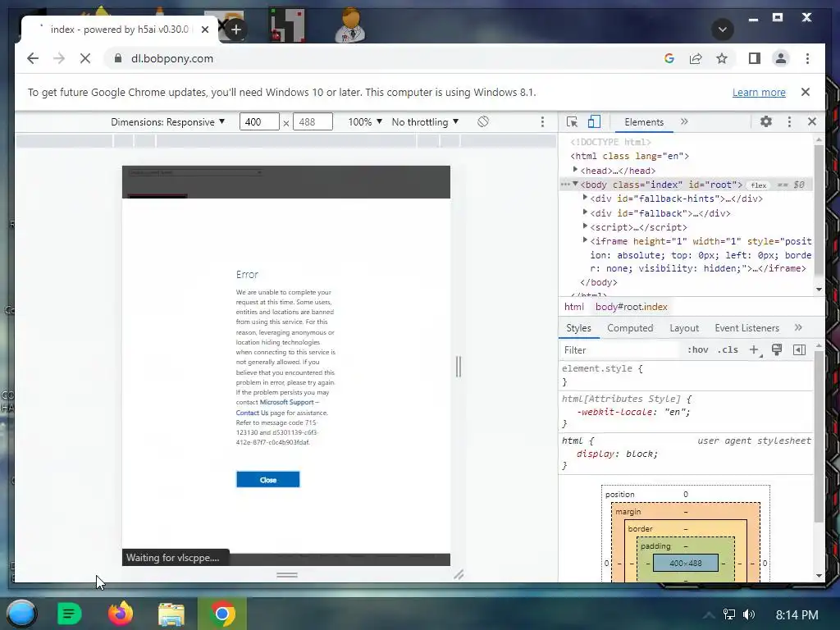Switch to the Computed tab
This screenshot has width=840, height=630.
[630, 328]
